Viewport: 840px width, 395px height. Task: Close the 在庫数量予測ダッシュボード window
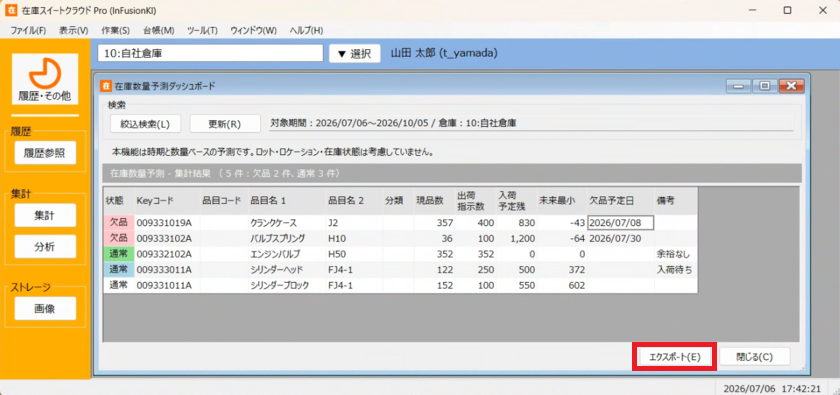791,86
